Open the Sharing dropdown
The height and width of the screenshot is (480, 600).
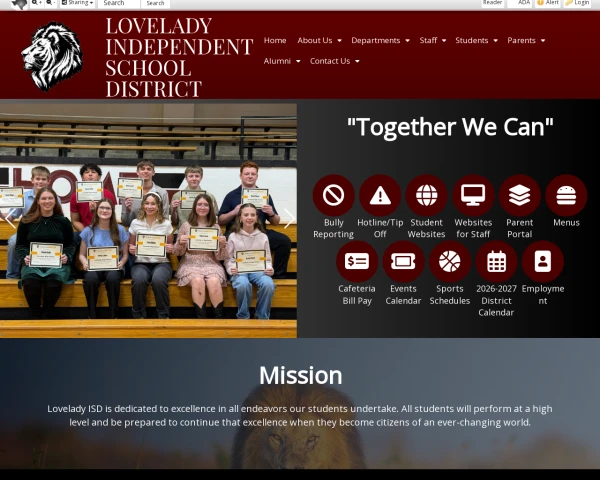pyautogui.click(x=78, y=3)
